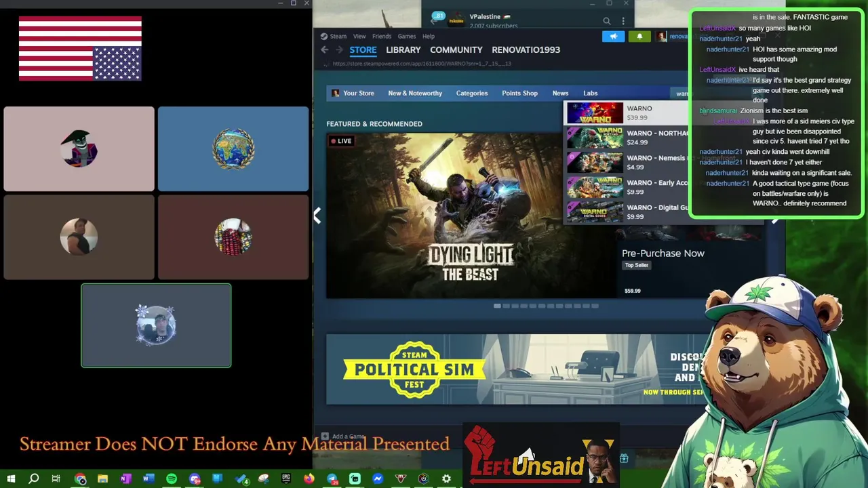Open the Labs link
Screen dimensions: 868x488
click(591, 93)
